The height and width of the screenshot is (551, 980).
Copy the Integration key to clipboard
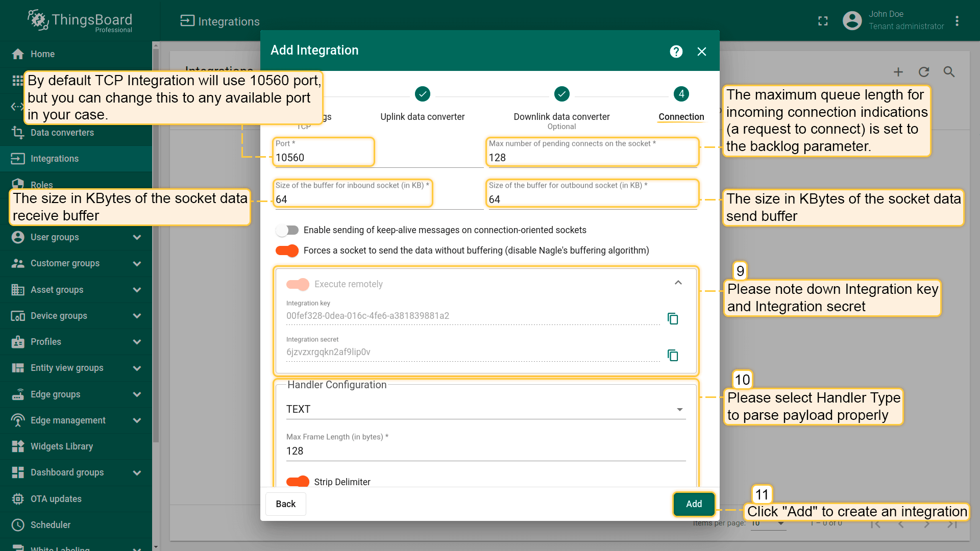point(673,319)
